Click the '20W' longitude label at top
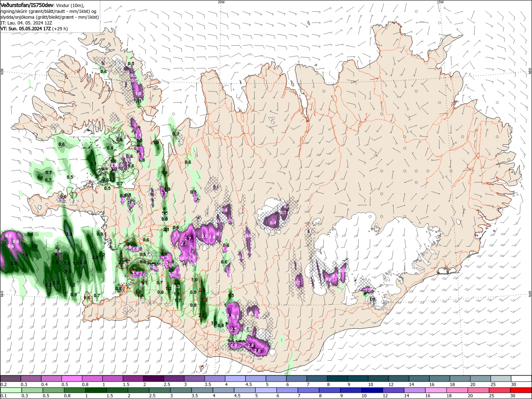532x399 pixels. click(x=221, y=2)
